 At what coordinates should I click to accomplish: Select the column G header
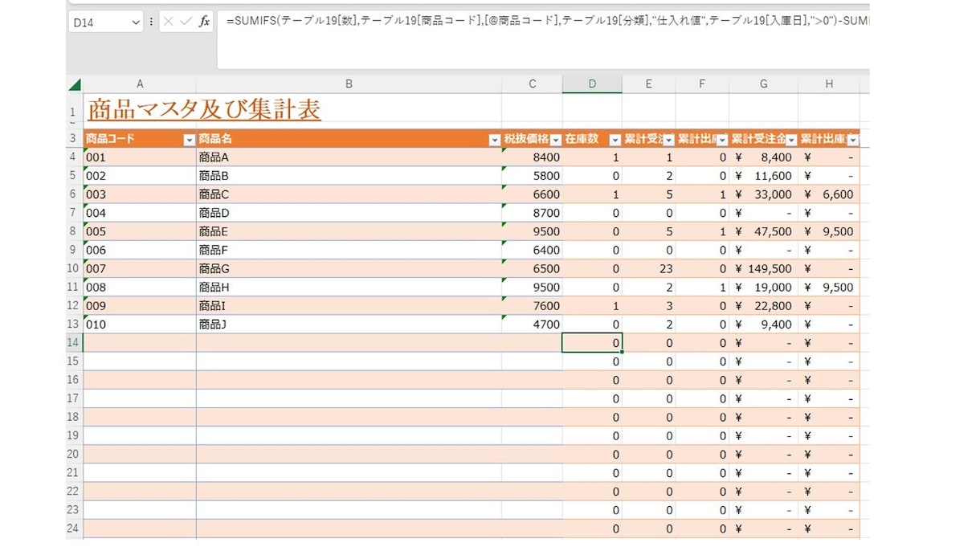click(764, 84)
